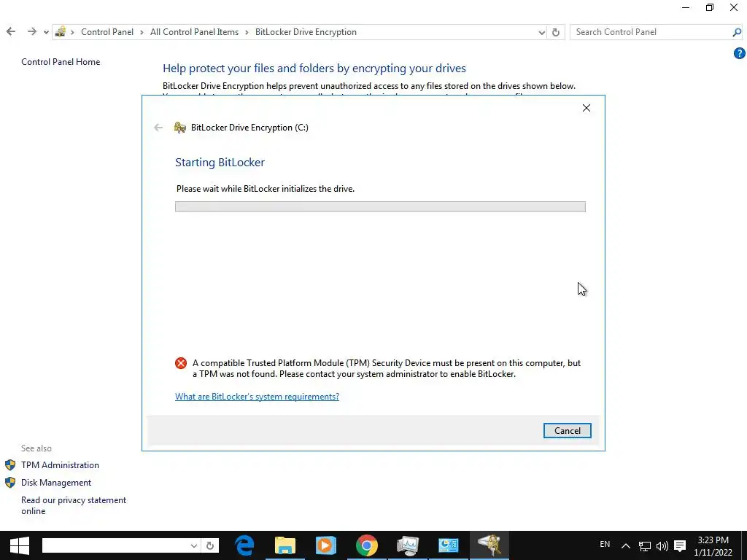
Task: Open the Control Panel taskbar icon
Action: [448, 545]
